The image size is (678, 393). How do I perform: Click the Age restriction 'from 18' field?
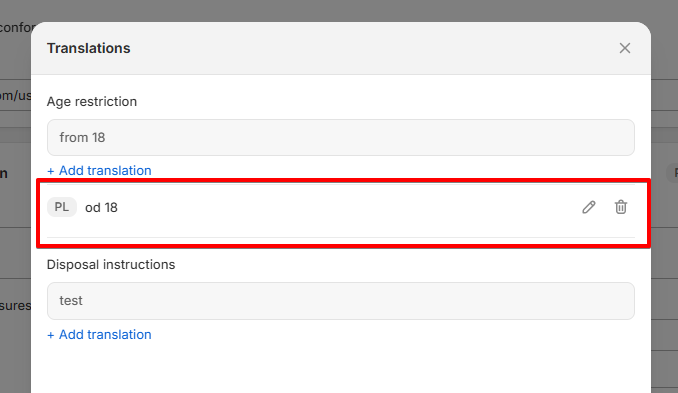pos(341,137)
